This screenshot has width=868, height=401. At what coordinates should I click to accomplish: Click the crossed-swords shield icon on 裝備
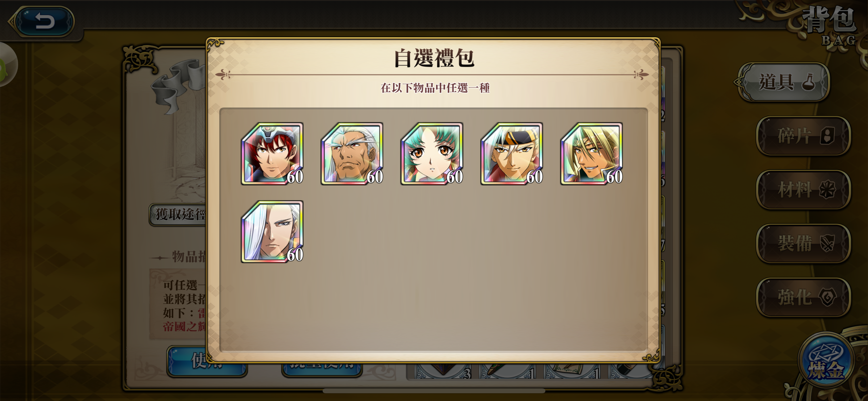(x=827, y=243)
